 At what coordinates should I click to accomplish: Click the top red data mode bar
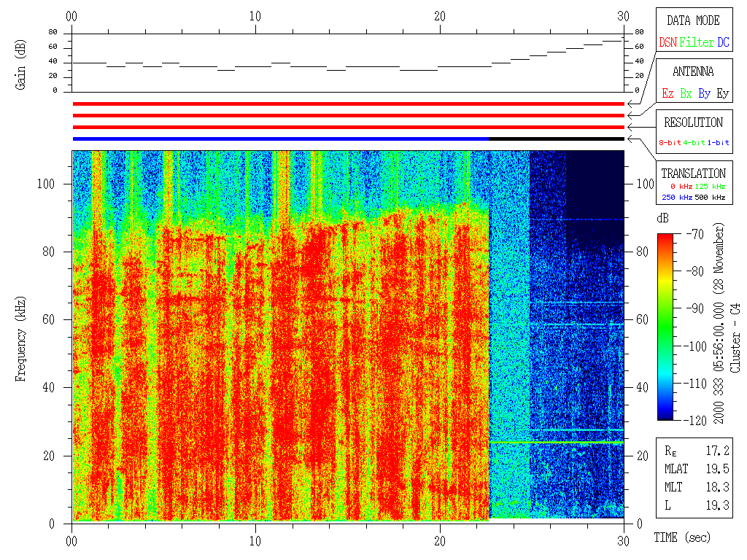pyautogui.click(x=348, y=104)
